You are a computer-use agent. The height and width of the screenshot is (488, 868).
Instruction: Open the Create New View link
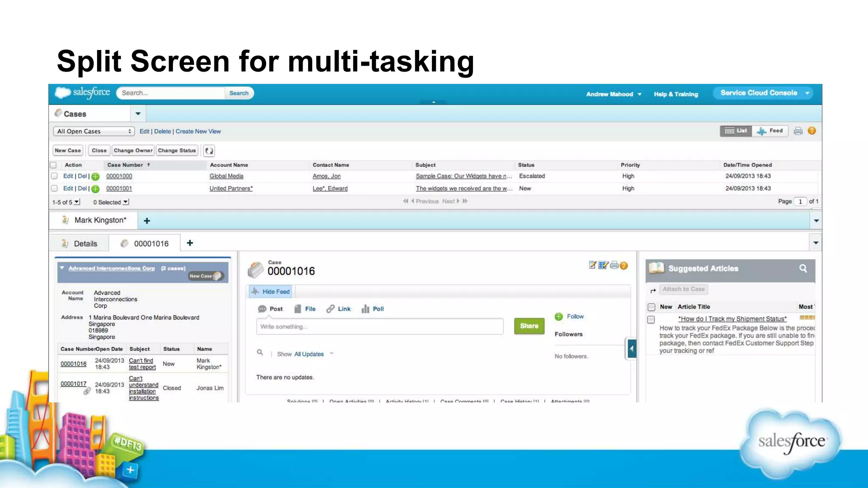point(198,131)
